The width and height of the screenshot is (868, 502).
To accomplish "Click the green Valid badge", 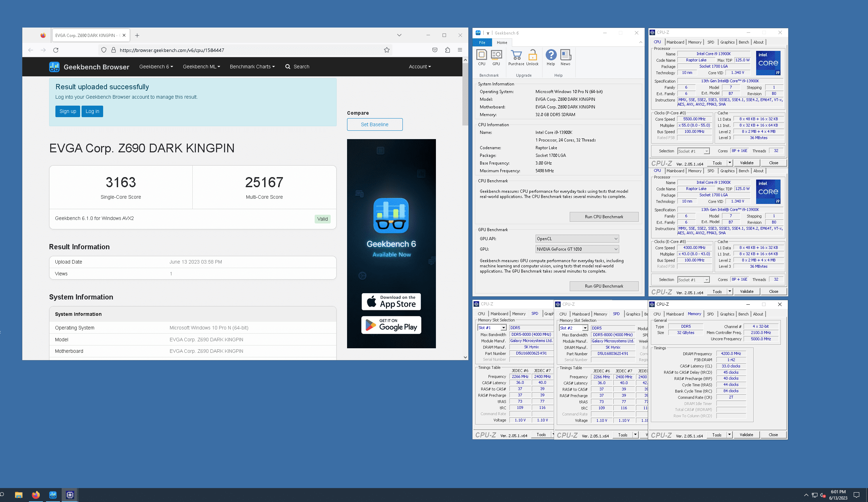I will [x=322, y=219].
